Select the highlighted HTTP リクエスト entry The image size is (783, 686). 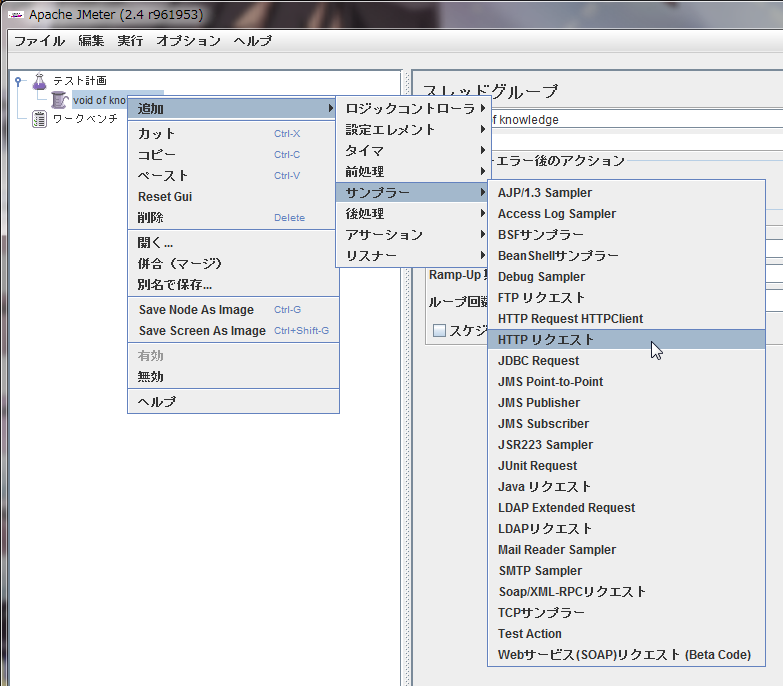(x=626, y=340)
